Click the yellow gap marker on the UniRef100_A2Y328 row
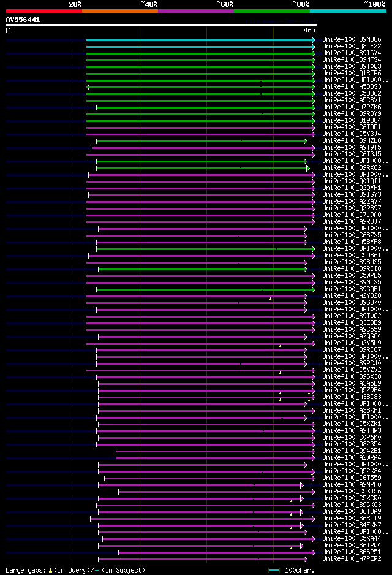 point(270,299)
